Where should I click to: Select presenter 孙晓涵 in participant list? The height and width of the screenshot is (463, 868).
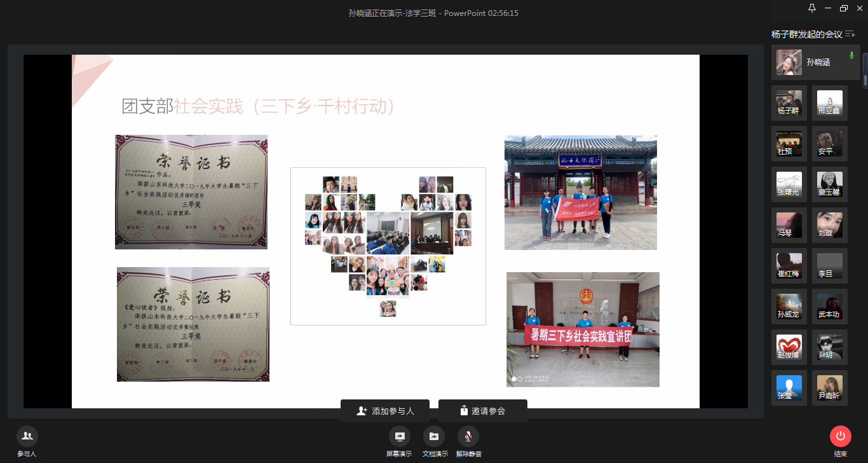tap(815, 62)
